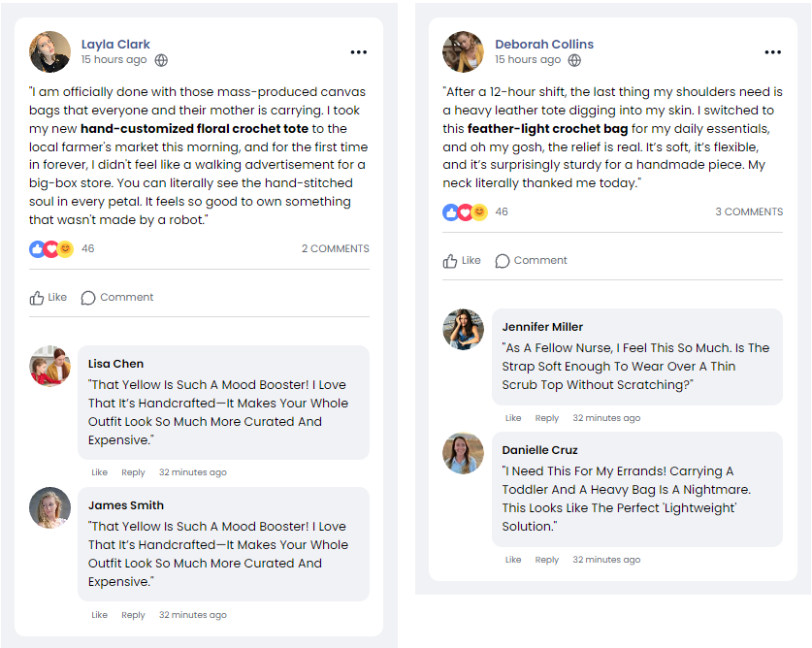Click globe privacy icon on Layla Clark's post
The width and height of the screenshot is (812, 648).
(161, 60)
